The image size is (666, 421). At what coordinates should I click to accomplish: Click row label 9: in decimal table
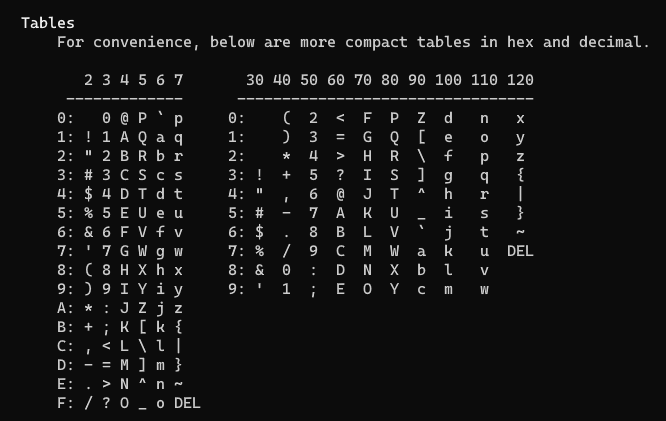(237, 289)
